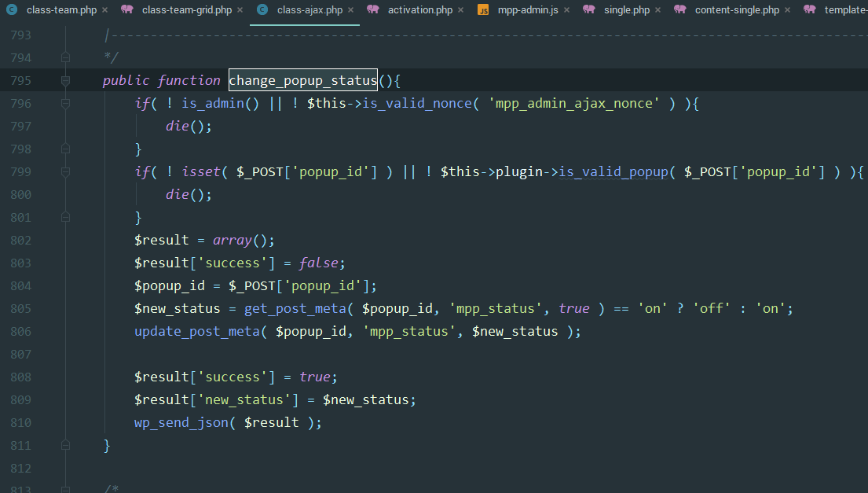The height and width of the screenshot is (493, 868).
Task: Click line number 810 in the gutter
Action: point(21,423)
